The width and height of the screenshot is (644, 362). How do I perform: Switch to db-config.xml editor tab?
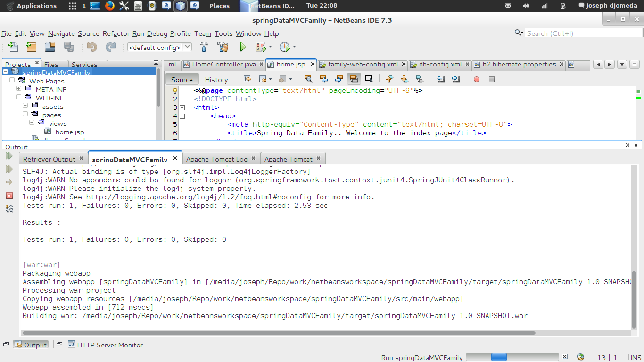pyautogui.click(x=440, y=64)
